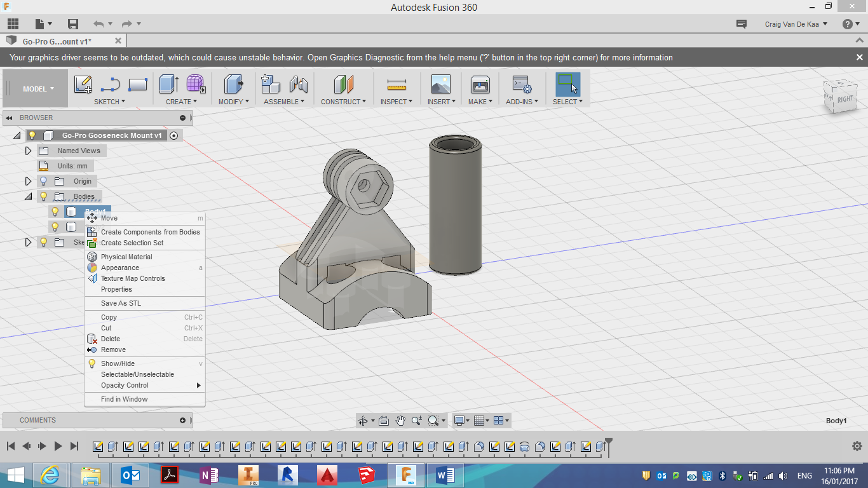The image size is (868, 488).
Task: Click the ViewCube RIGHT face
Action: coord(845,98)
